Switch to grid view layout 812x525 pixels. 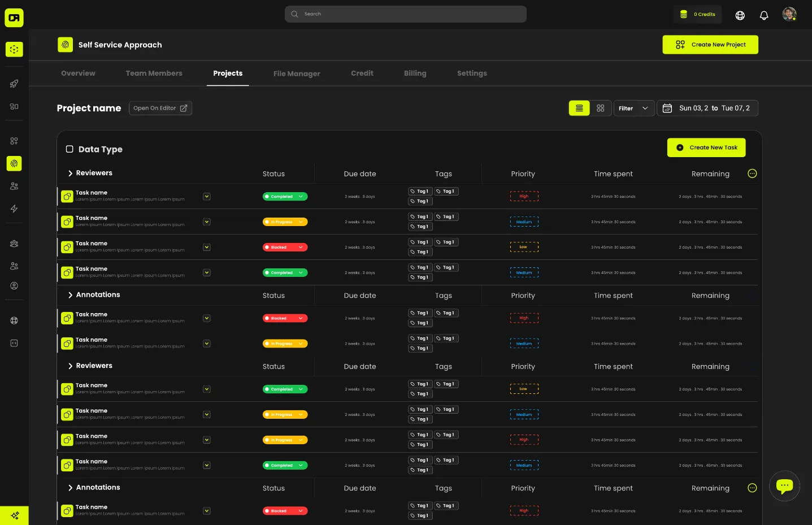coord(601,108)
